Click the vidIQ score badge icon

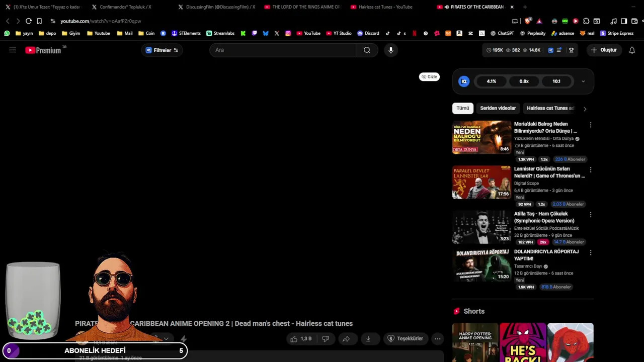pyautogui.click(x=464, y=81)
